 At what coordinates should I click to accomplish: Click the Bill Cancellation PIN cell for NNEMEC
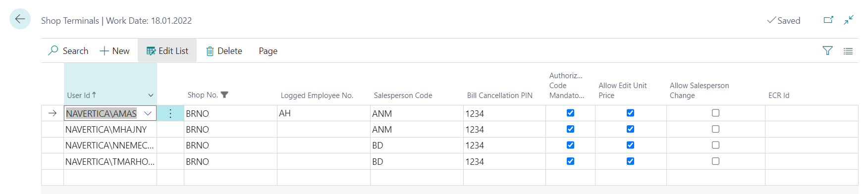coord(504,145)
